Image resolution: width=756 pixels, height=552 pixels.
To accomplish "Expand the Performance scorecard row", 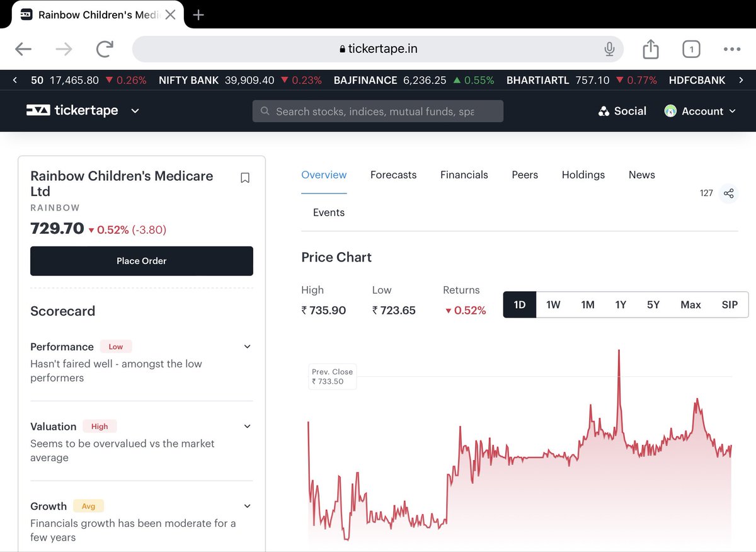I will (x=248, y=347).
